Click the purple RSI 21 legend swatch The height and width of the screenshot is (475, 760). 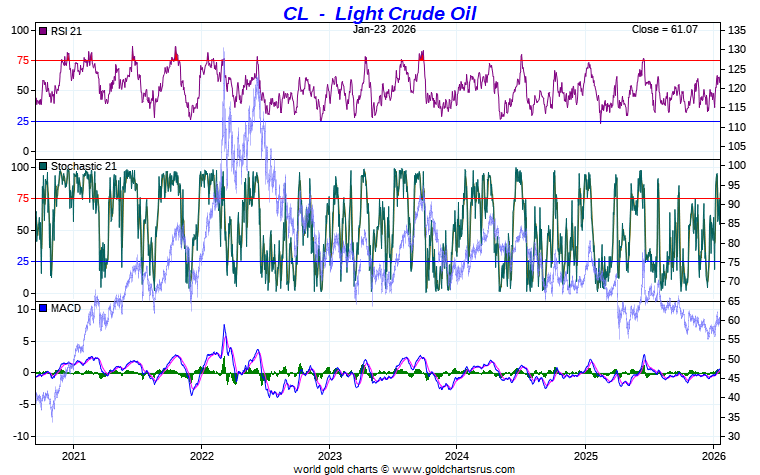[43, 31]
